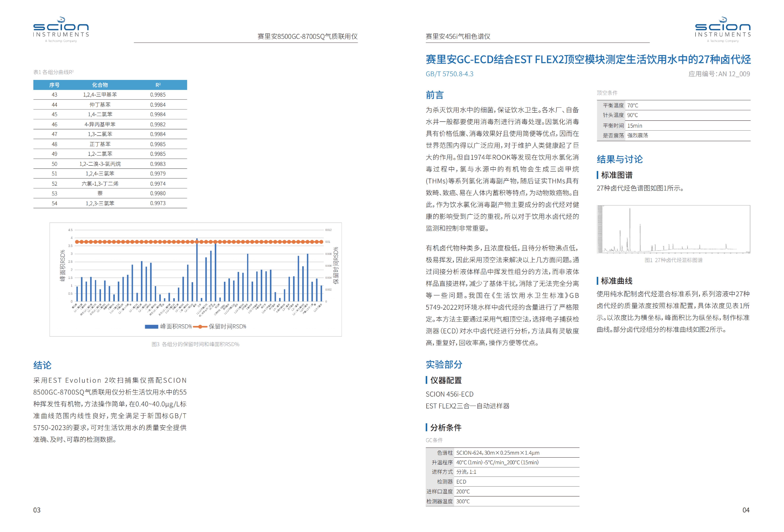Select compound 4-异丙基甲苯 in row 46
Viewport: 784px width, 532px height.
coord(100,124)
